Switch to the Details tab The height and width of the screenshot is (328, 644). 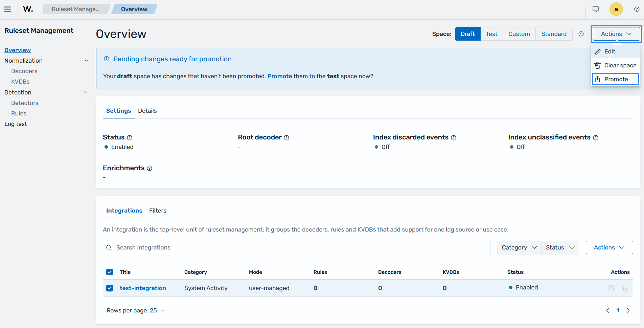click(147, 111)
